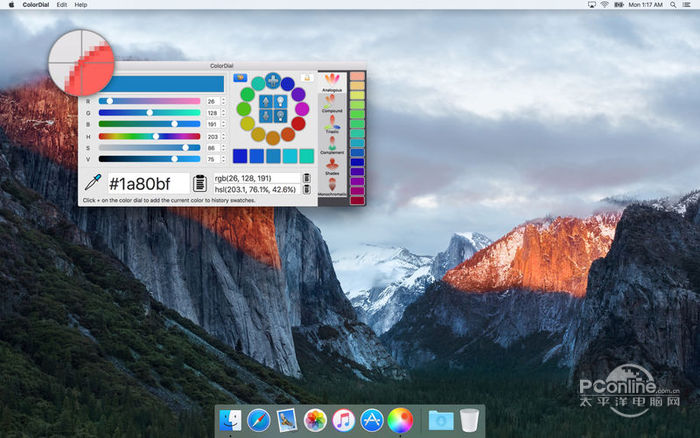Image resolution: width=700 pixels, height=438 pixels.
Task: Toggle the lock icon right of the dial
Action: [307, 78]
